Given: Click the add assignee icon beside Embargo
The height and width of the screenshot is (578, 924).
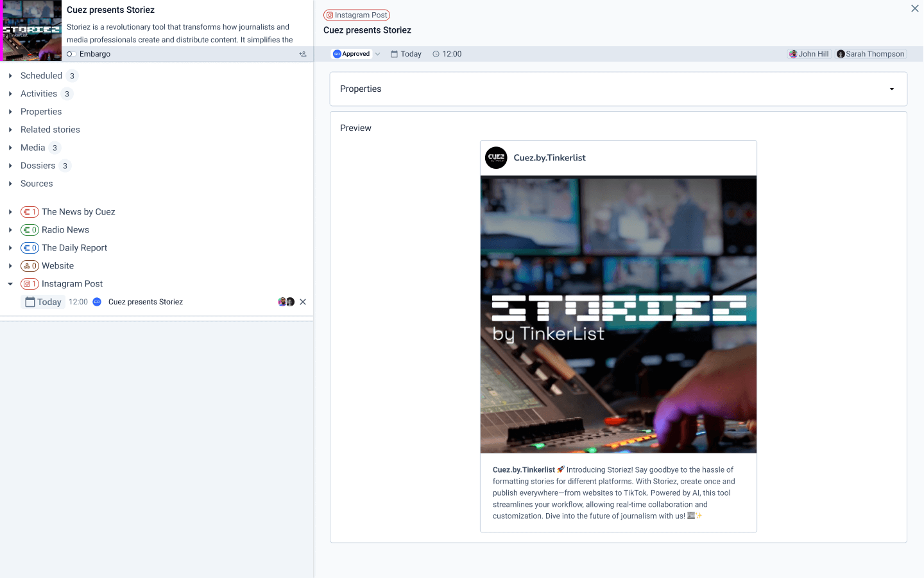Looking at the screenshot, I should (303, 54).
